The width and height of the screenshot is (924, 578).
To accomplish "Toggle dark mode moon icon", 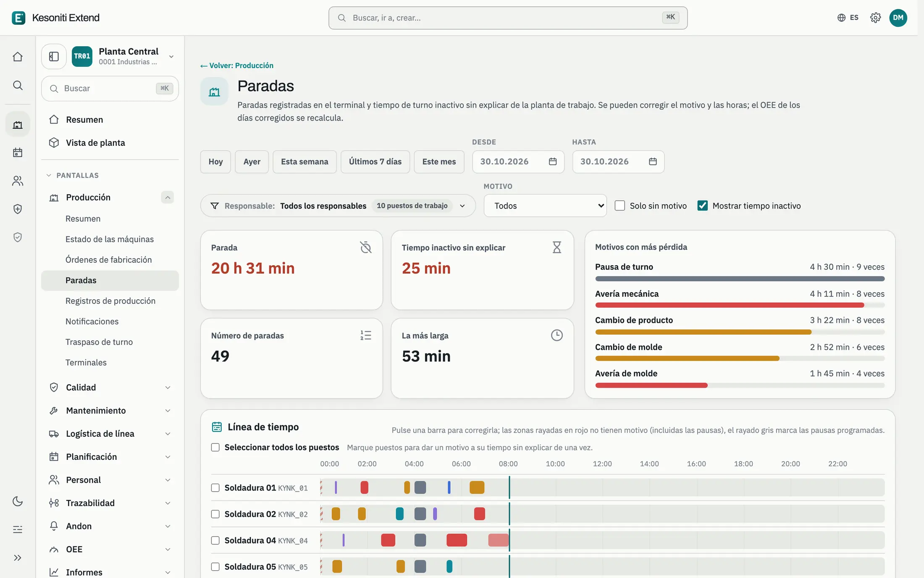I will coord(18,501).
